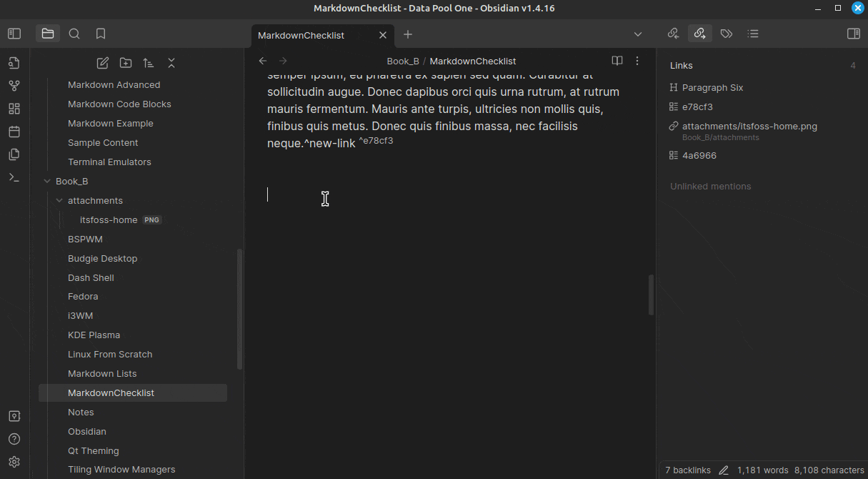Screen dimensions: 868x479
Task: Open Obsidian settings gear
Action: [x=14, y=462]
